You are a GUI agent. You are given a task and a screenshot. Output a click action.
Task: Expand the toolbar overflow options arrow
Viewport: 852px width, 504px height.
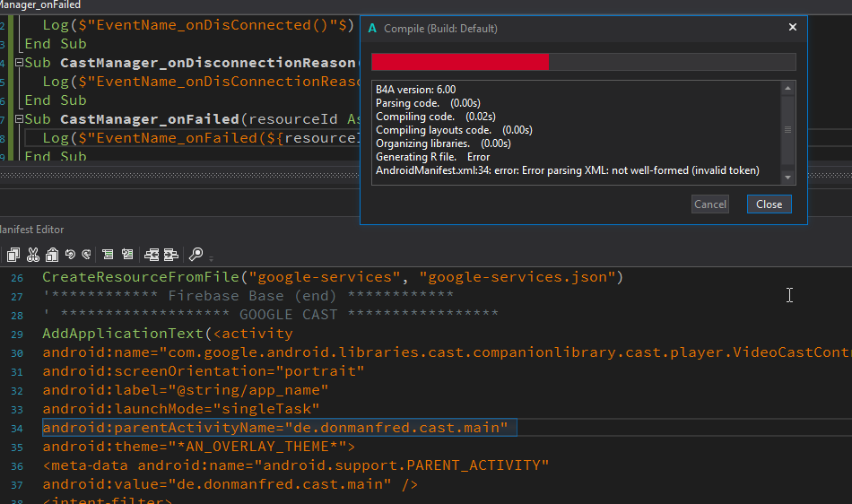210,256
